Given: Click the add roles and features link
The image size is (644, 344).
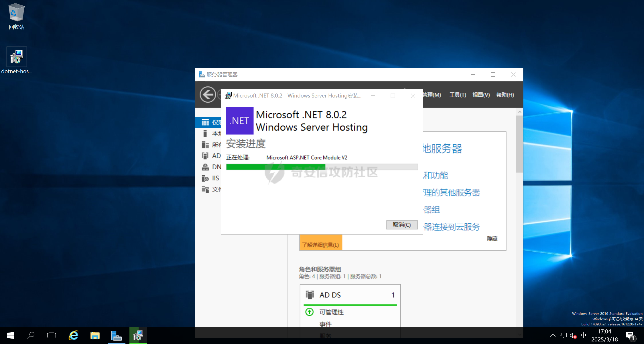Looking at the screenshot, I should [x=436, y=175].
